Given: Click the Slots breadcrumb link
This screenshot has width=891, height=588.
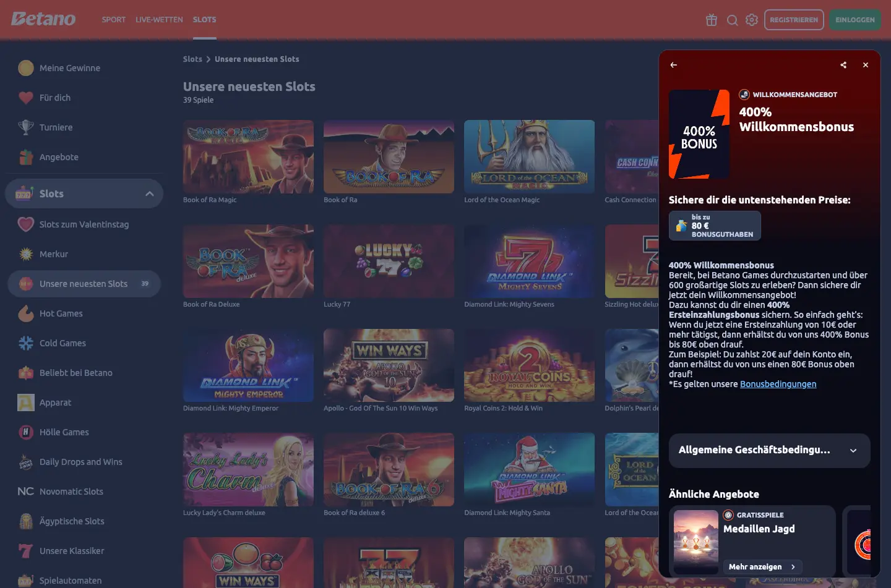Looking at the screenshot, I should click(192, 59).
